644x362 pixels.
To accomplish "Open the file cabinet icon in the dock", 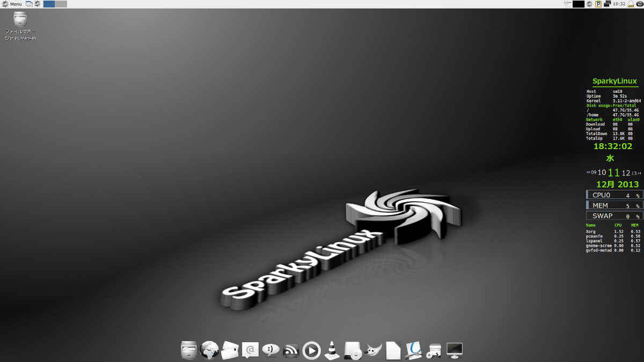I will [189, 350].
